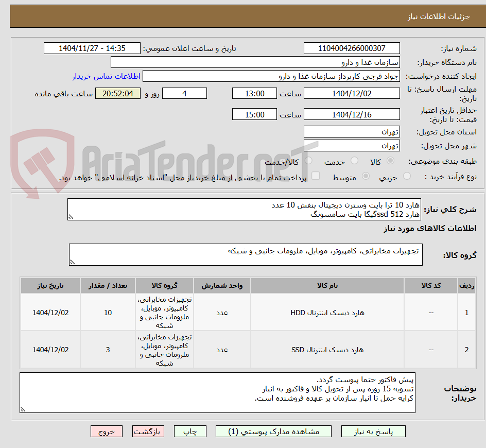Screen dimensions: 486x448
Task: Click the کد کالا column header
Action: click(431, 286)
